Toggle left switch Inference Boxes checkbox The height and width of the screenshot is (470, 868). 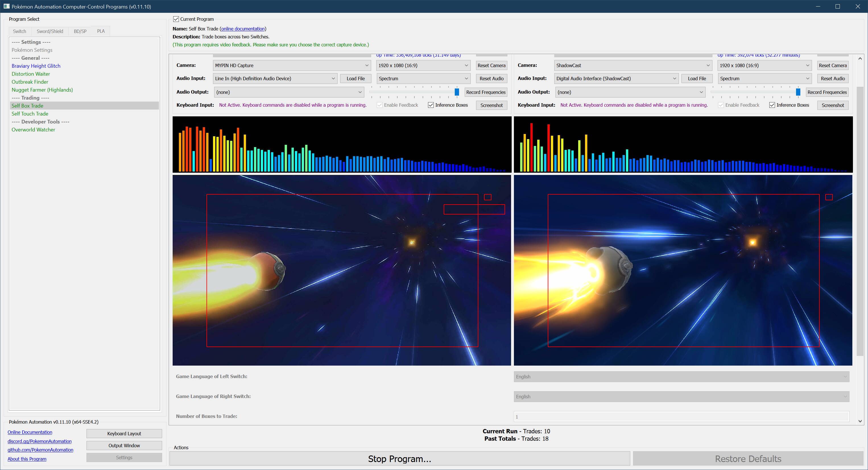click(x=431, y=105)
